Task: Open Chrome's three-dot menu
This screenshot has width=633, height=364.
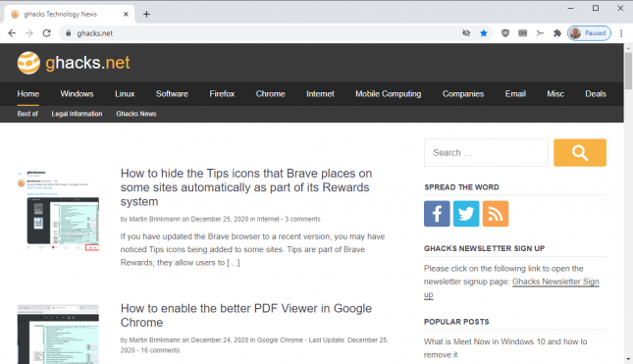Action: click(x=621, y=33)
